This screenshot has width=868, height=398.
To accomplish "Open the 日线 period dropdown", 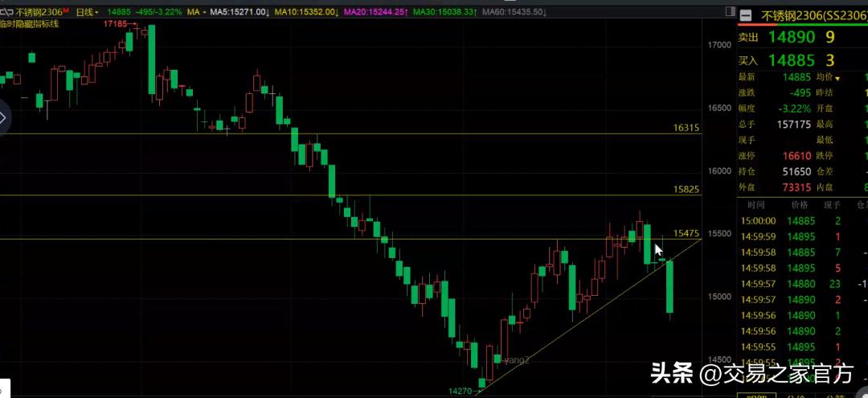I will tap(86, 12).
